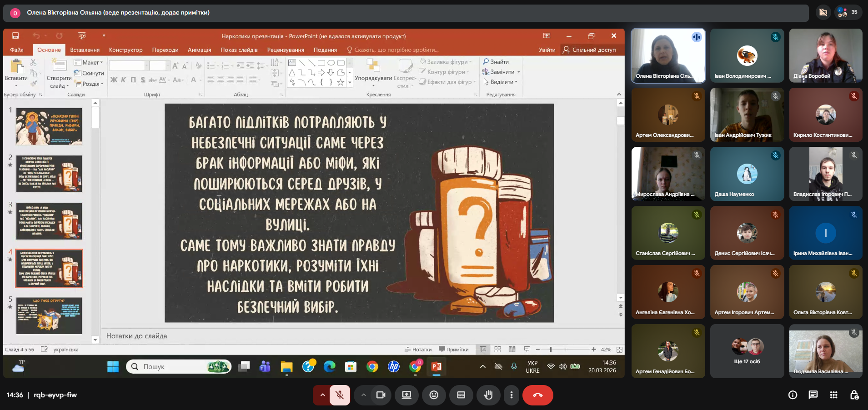Unmute the microphone in Meet
This screenshot has height=410, width=868.
340,395
